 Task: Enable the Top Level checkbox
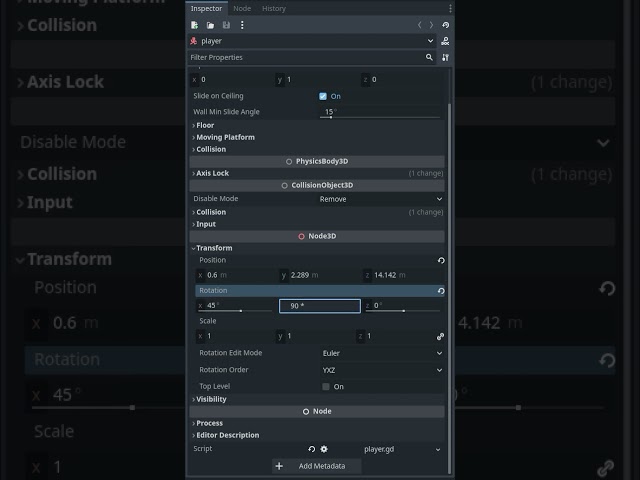326,387
